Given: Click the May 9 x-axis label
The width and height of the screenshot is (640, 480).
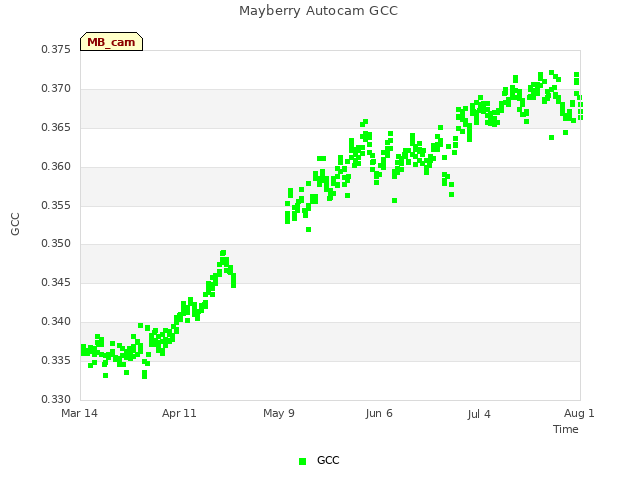Looking at the screenshot, I should click(279, 413).
